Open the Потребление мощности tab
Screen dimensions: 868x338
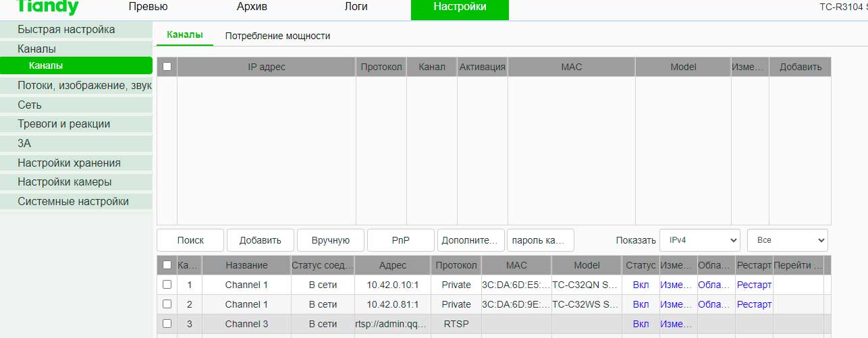pyautogui.click(x=277, y=36)
